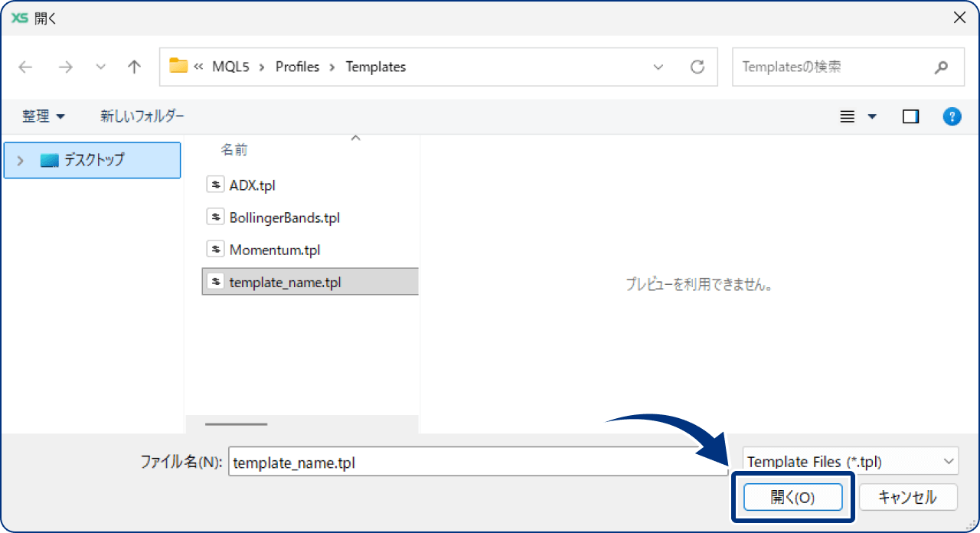The image size is (980, 533).
Task: Toggle sort order on the Name column
Action: (234, 149)
